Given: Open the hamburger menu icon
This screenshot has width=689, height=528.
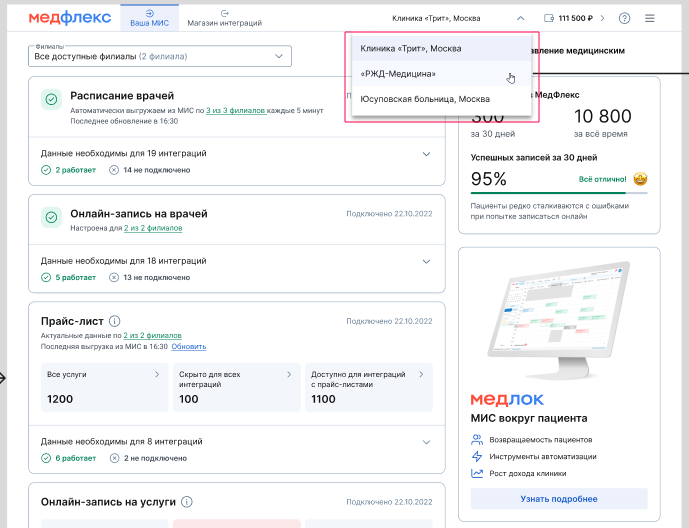Looking at the screenshot, I should click(649, 18).
